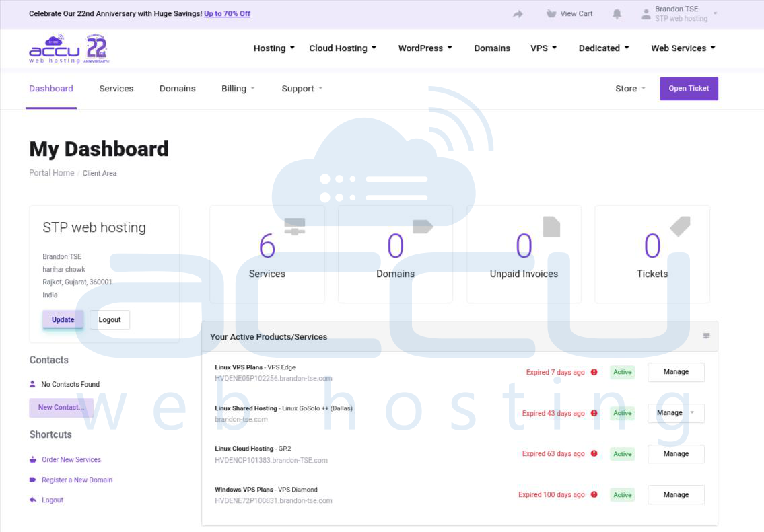The width and height of the screenshot is (764, 532).
Task: Click the Order New Services shortcut icon
Action: (x=33, y=459)
